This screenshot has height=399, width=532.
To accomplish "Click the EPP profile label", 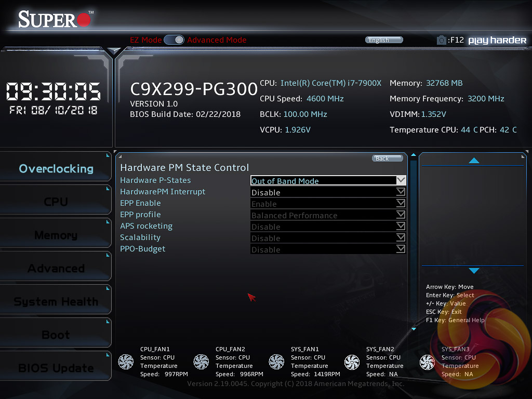I will pyautogui.click(x=140, y=215).
